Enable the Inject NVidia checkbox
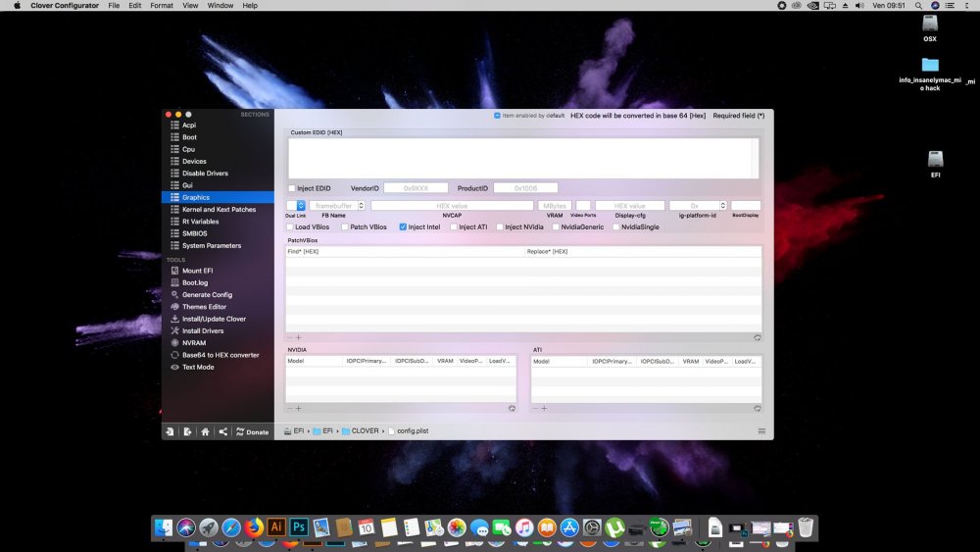 point(500,226)
